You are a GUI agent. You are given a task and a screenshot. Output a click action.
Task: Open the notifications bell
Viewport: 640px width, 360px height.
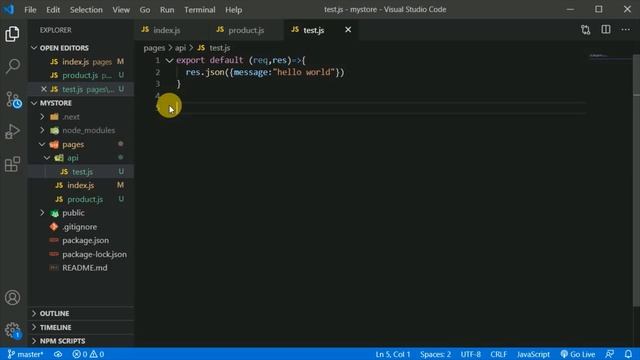coord(629,354)
